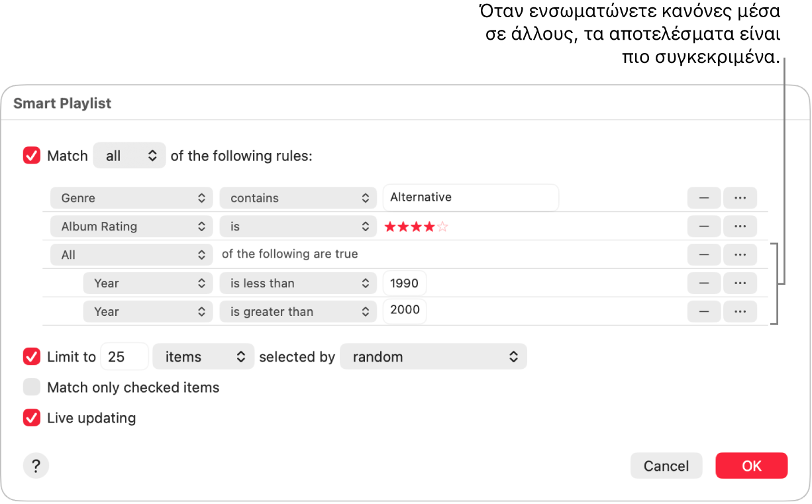812x504 pixels.
Task: Click the 1990 year input field
Action: [405, 283]
